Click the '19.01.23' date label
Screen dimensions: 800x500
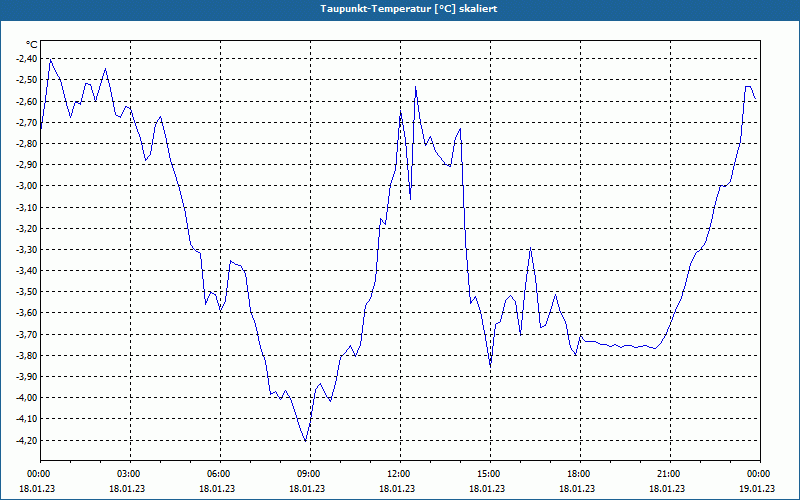(x=757, y=488)
